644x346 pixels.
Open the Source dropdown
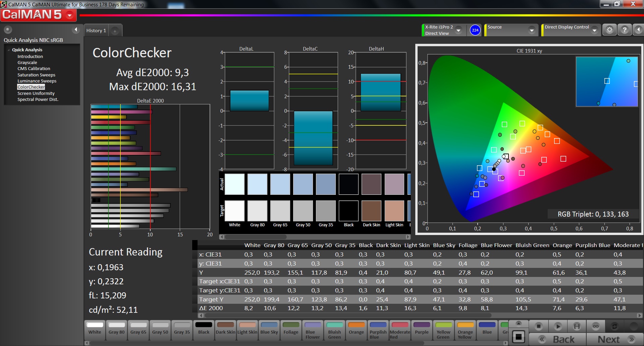pos(531,30)
